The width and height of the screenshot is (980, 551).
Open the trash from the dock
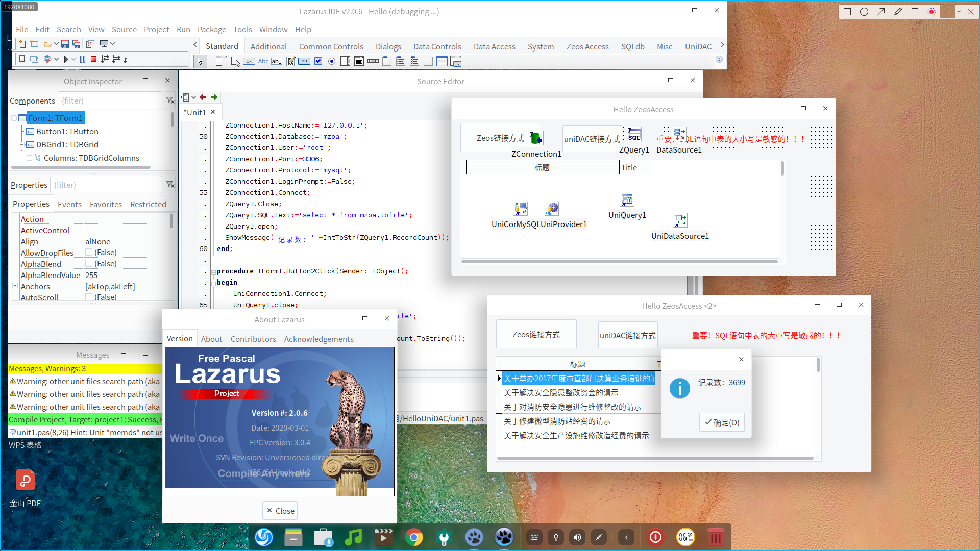[x=715, y=537]
